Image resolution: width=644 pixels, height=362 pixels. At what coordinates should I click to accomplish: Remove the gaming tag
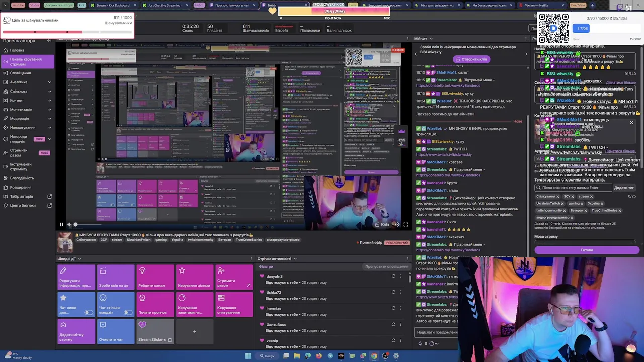click(582, 204)
